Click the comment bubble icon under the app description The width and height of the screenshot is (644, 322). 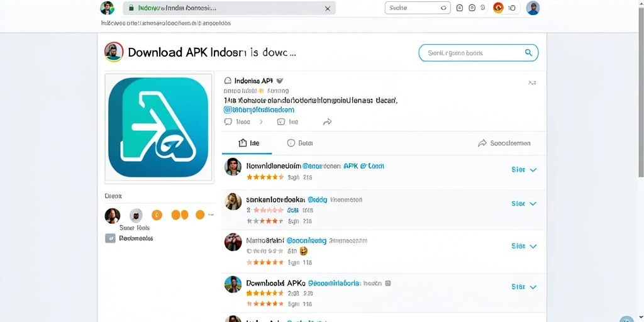tap(228, 121)
